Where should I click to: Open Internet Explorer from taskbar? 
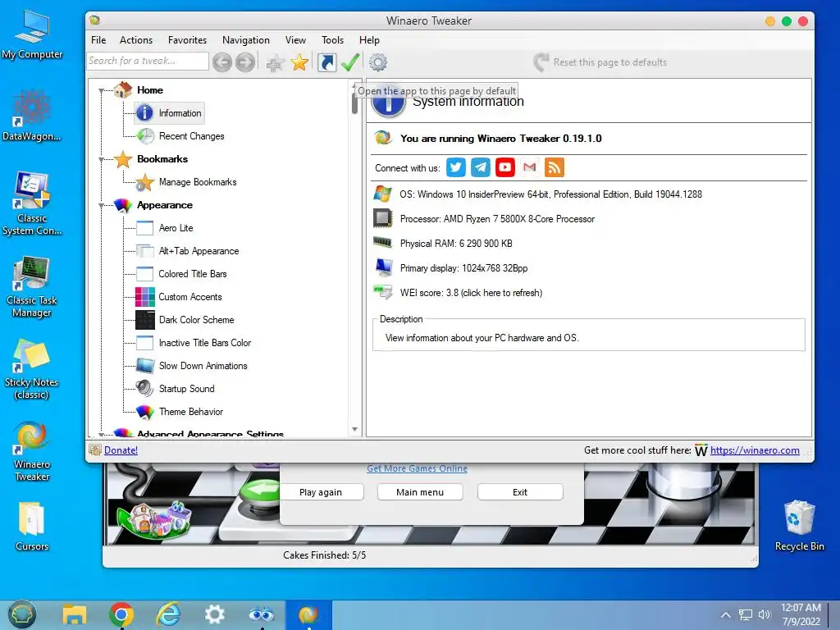click(168, 614)
